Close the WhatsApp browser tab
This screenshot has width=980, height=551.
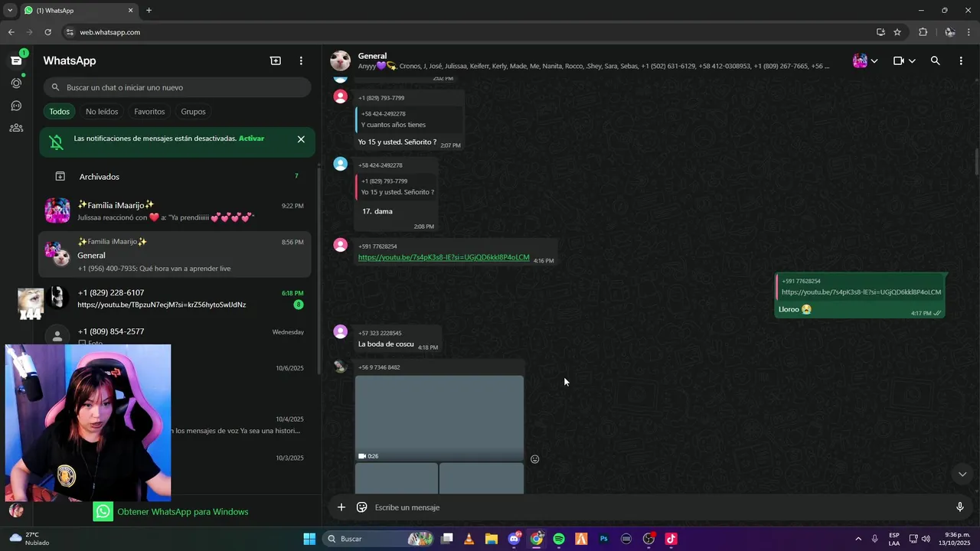(130, 11)
